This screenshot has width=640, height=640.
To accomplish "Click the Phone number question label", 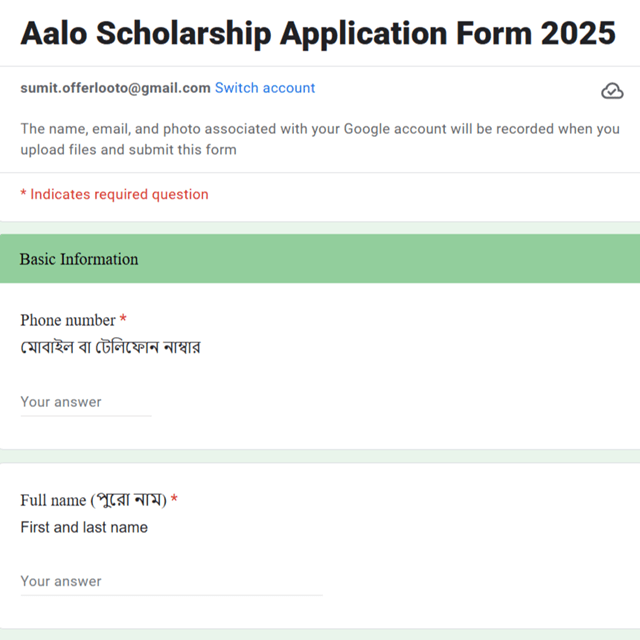I will [x=68, y=320].
